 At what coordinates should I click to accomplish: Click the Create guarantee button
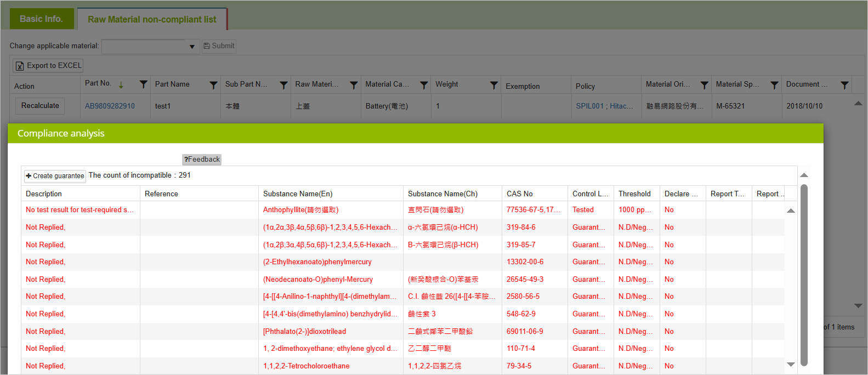(x=55, y=176)
